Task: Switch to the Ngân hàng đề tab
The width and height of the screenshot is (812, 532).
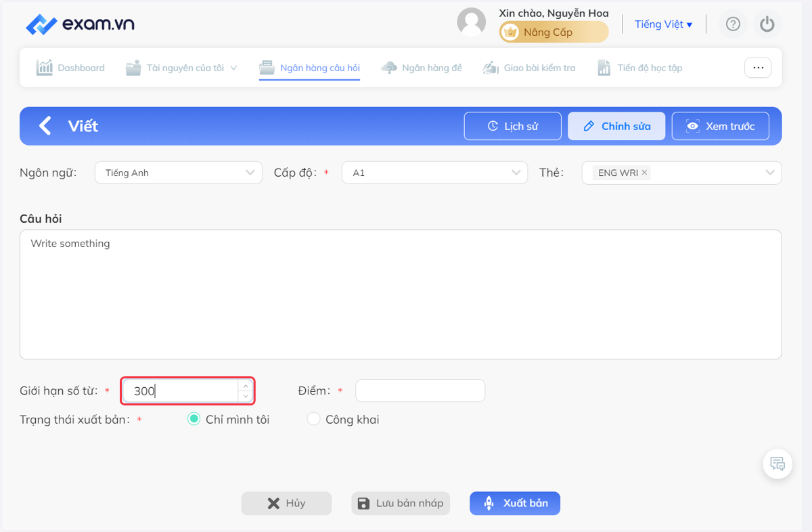Action: (422, 68)
